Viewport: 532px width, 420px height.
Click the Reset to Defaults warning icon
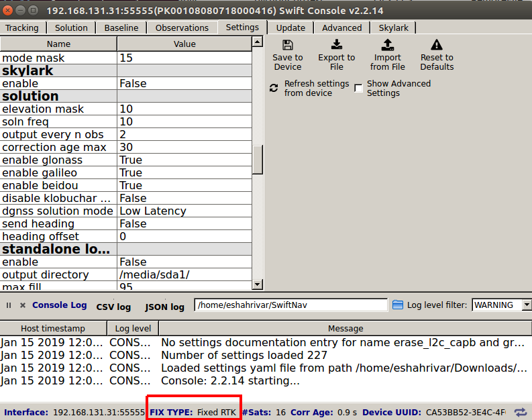[x=437, y=46]
